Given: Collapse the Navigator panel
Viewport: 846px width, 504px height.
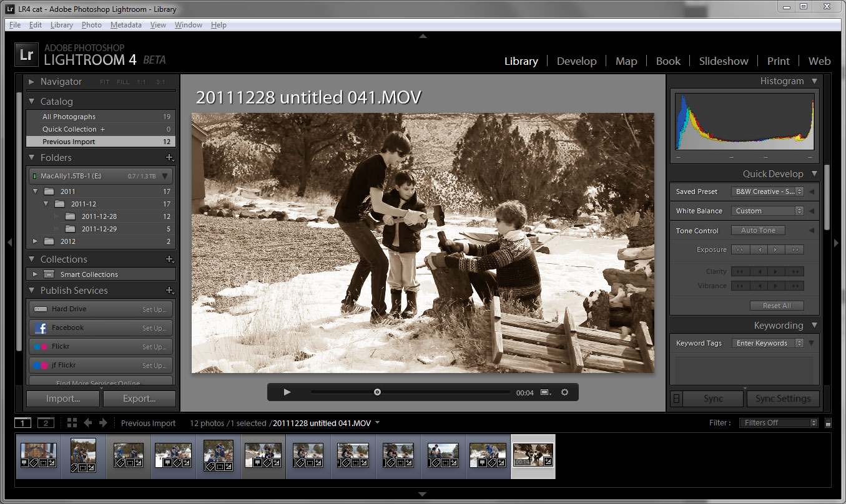Looking at the screenshot, I should 32,82.
